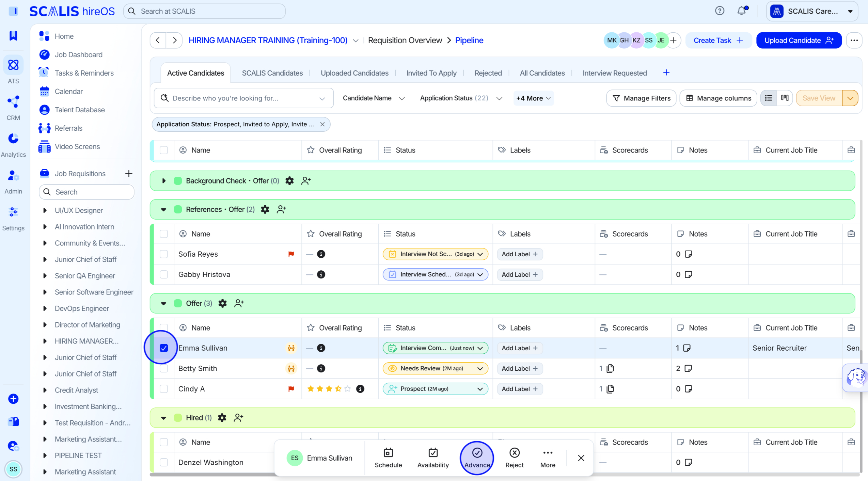Click the gear icon for Background Check stage
Viewport: 868px width, 481px height.
click(289, 181)
